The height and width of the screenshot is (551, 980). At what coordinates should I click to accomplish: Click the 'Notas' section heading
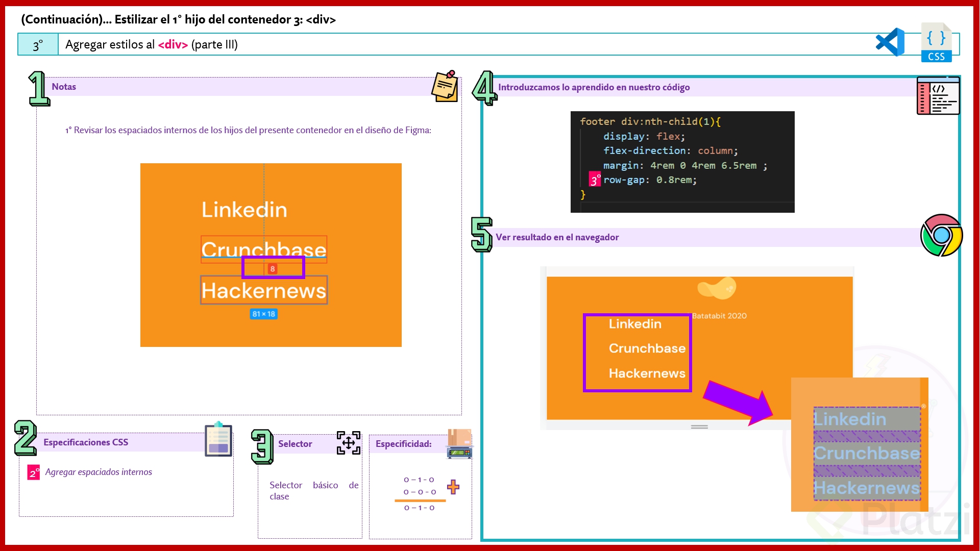click(64, 87)
